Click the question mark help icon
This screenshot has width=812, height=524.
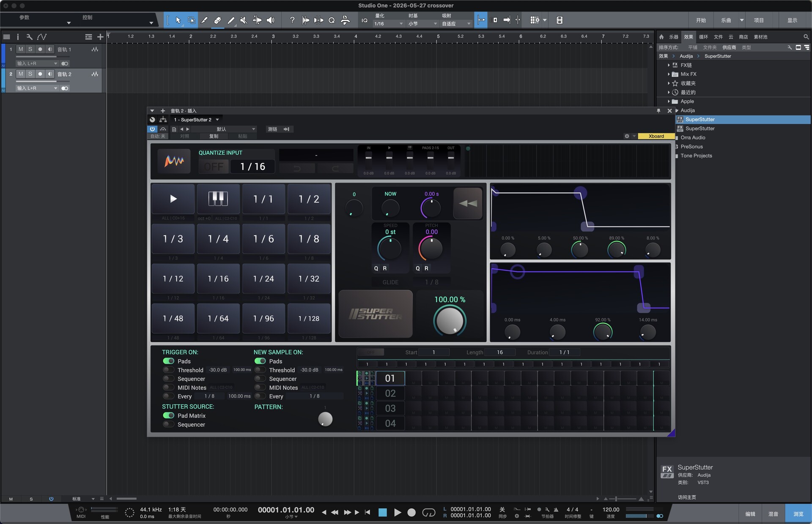[292, 20]
